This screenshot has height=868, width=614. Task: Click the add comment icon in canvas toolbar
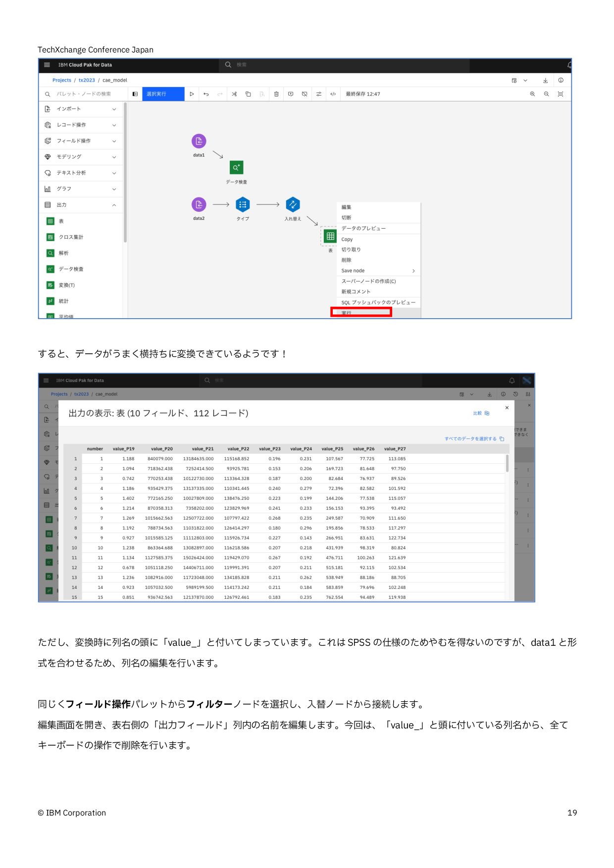tap(291, 94)
